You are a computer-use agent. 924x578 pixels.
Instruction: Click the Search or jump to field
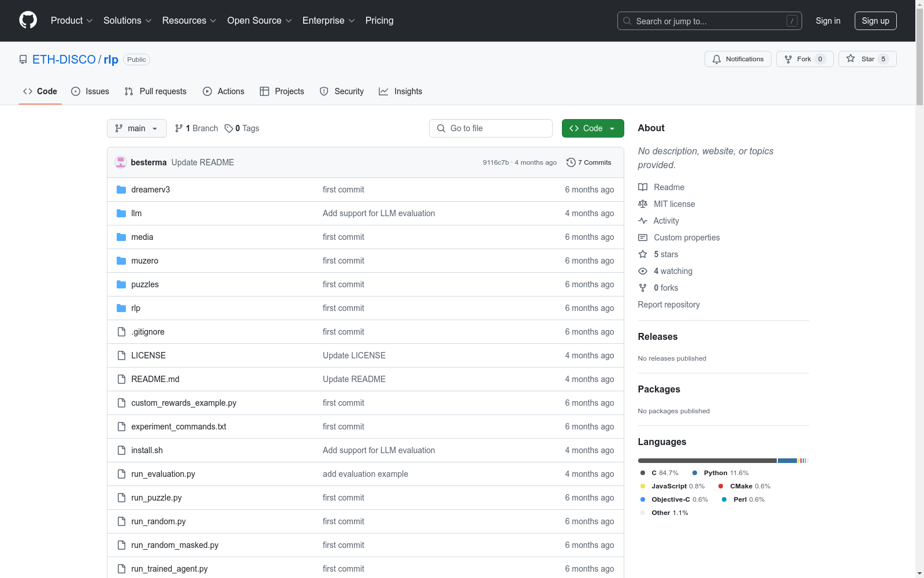[x=710, y=21]
